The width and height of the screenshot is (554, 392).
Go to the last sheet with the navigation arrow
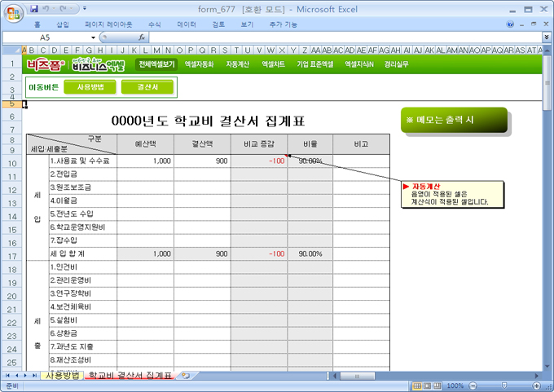point(34,376)
